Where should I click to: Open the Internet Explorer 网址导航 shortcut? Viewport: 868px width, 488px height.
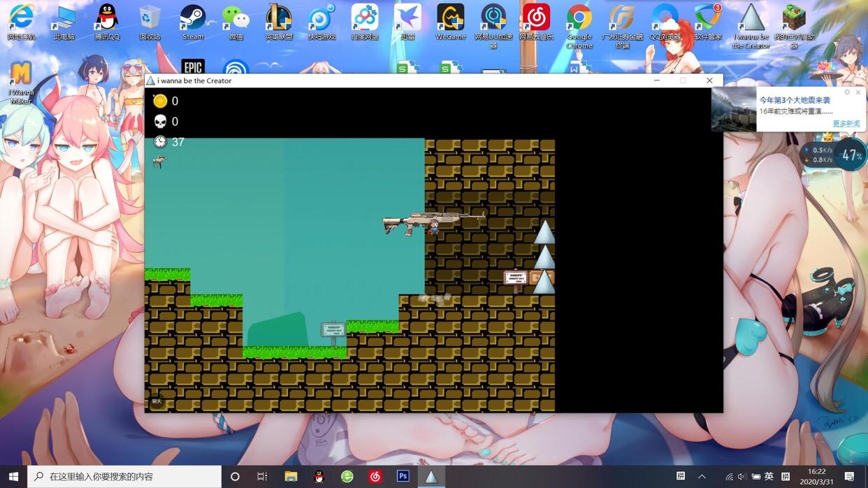click(x=21, y=22)
